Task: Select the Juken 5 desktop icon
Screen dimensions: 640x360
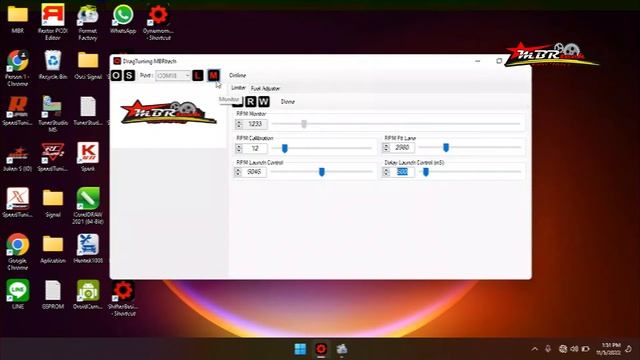Action: pos(18,157)
